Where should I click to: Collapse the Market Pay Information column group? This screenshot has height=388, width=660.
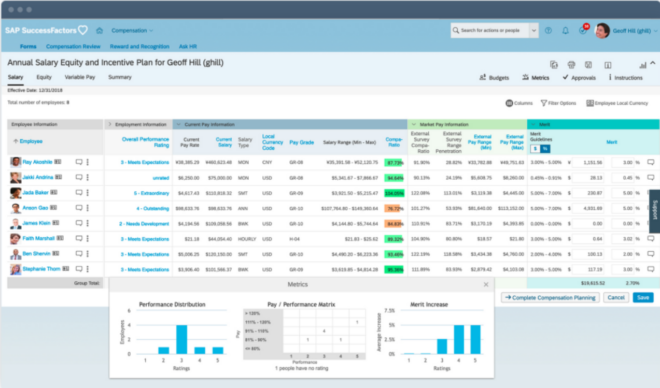tap(414, 124)
